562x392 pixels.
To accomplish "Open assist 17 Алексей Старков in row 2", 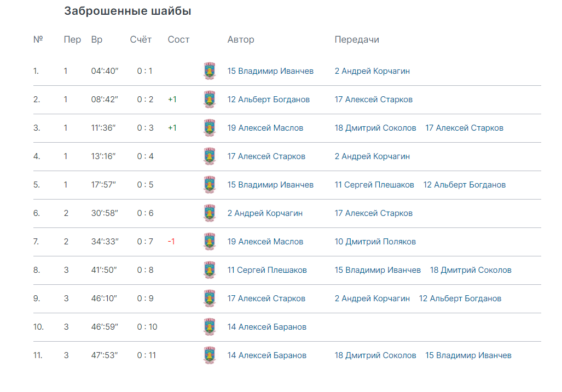I will (373, 100).
